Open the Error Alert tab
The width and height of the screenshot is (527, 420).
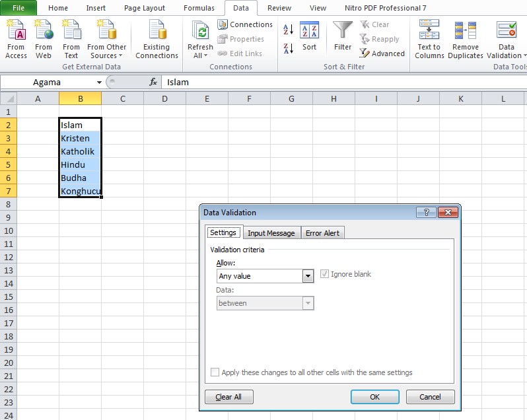(322, 233)
